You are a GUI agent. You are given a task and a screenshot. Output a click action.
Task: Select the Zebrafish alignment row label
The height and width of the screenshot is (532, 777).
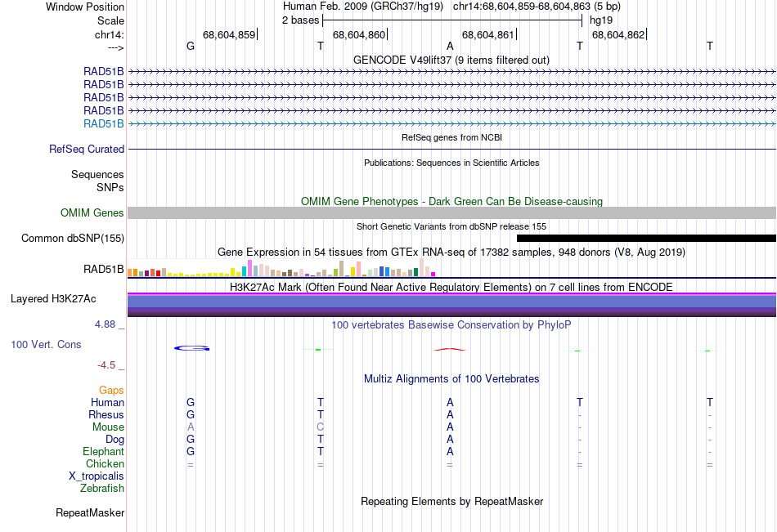click(x=102, y=488)
